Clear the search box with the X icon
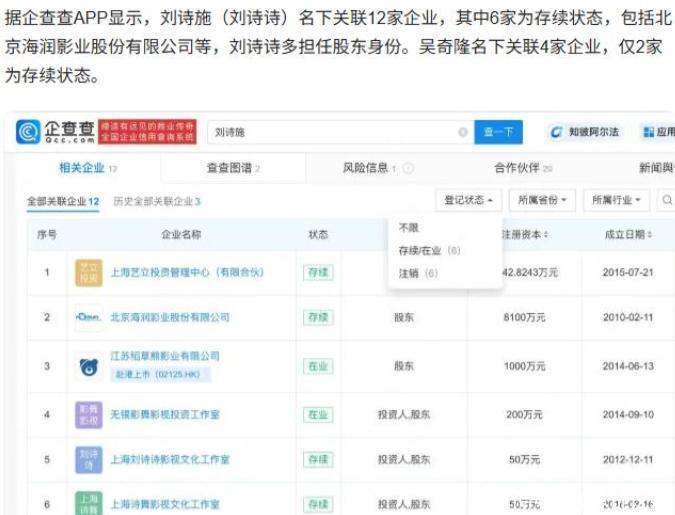Image resolution: width=675 pixels, height=515 pixels. click(463, 132)
